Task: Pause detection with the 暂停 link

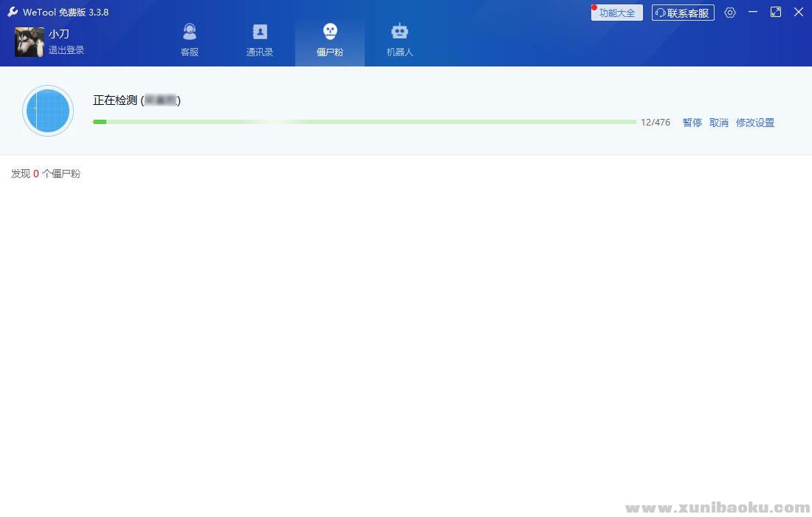Action: (x=692, y=123)
